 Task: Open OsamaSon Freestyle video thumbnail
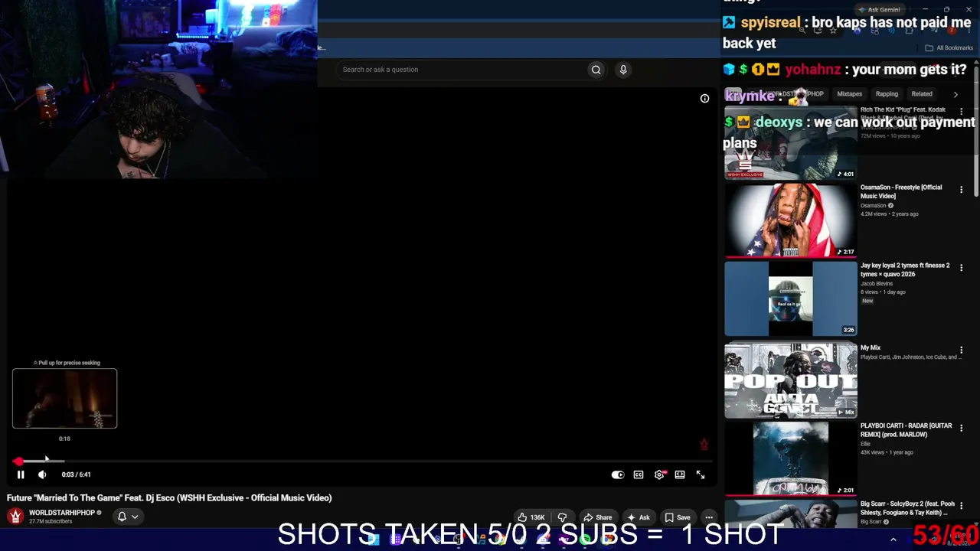coord(791,220)
